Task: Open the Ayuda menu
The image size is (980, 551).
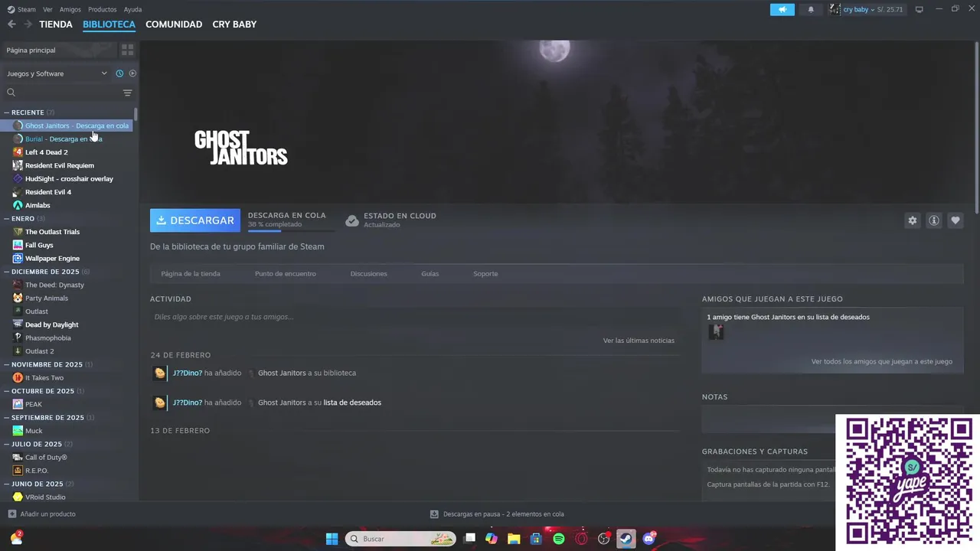Action: pyautogui.click(x=132, y=9)
